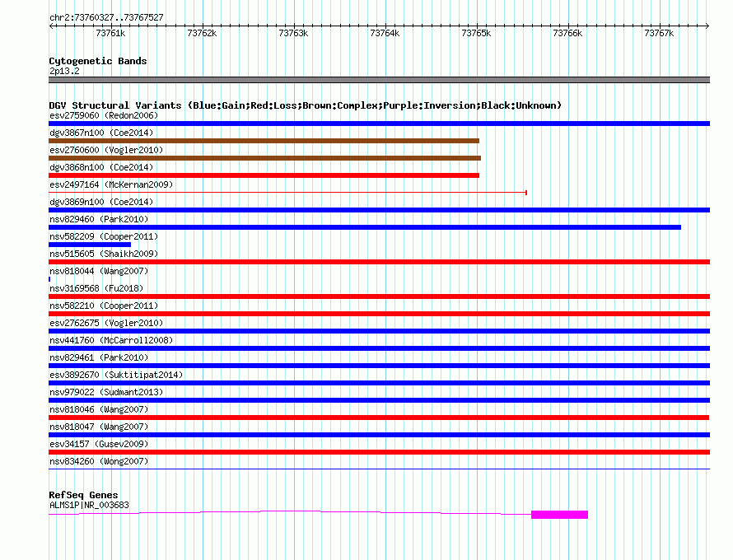Click the nsv829460 (Park2010) label

pyautogui.click(x=99, y=219)
